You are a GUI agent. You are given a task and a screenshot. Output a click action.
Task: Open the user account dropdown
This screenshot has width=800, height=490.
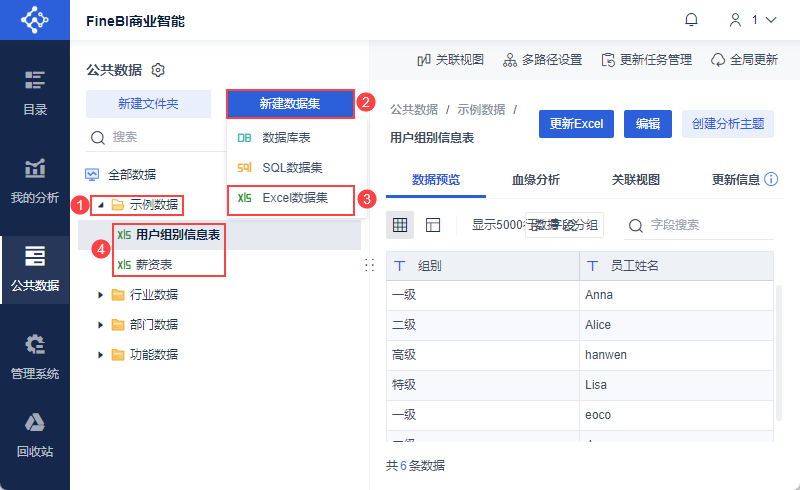755,20
